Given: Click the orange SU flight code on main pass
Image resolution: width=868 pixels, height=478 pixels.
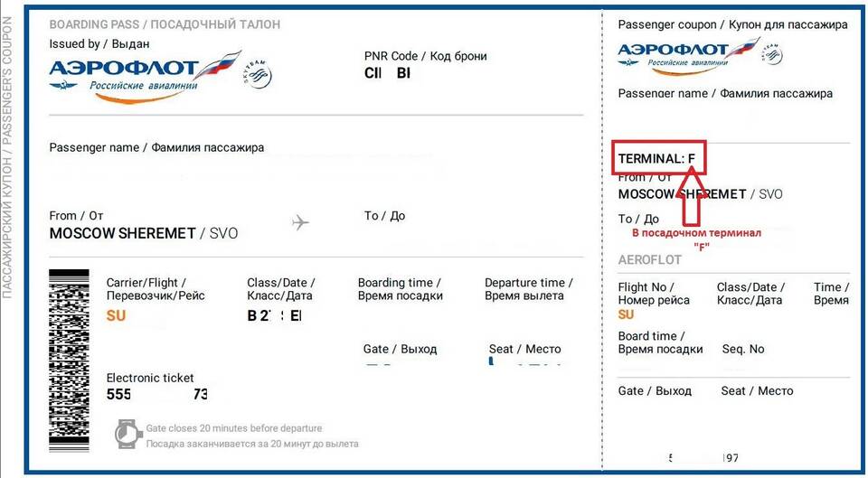Looking at the screenshot, I should [116, 316].
